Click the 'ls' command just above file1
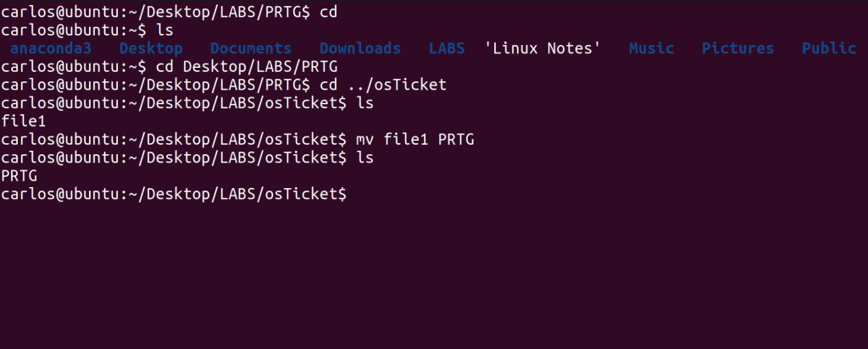The width and height of the screenshot is (868, 349). coord(364,102)
